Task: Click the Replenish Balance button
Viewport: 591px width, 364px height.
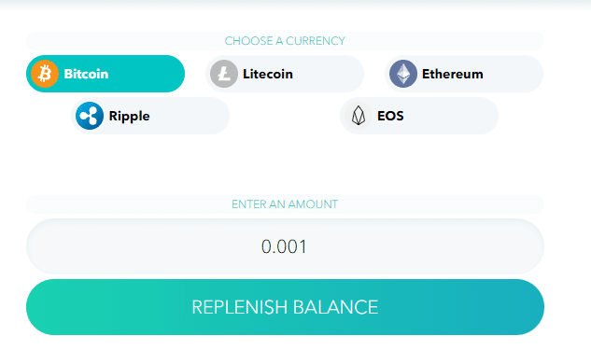Action: [285, 307]
